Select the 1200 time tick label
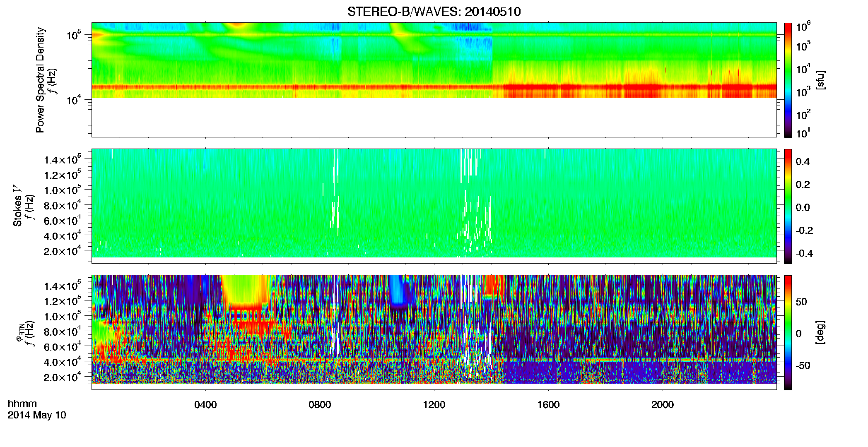 [434, 405]
